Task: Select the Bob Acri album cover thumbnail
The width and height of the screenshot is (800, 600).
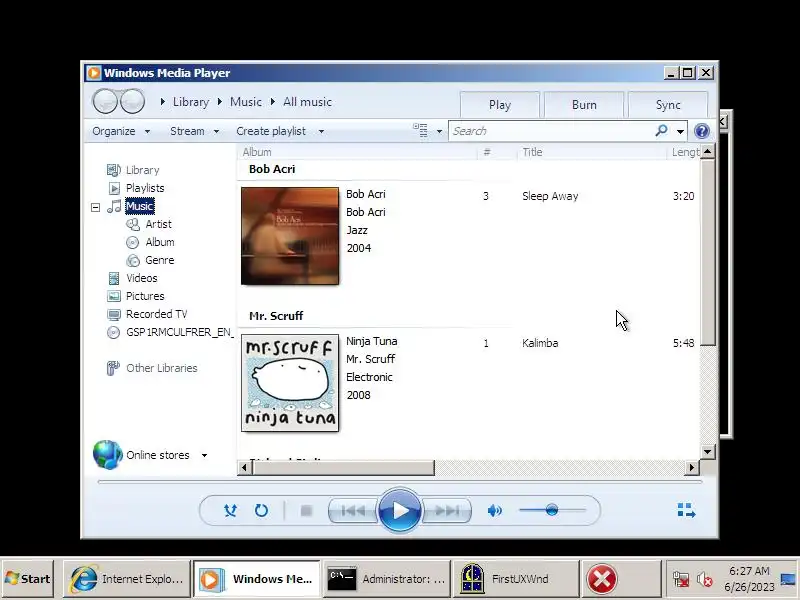Action: tap(290, 236)
